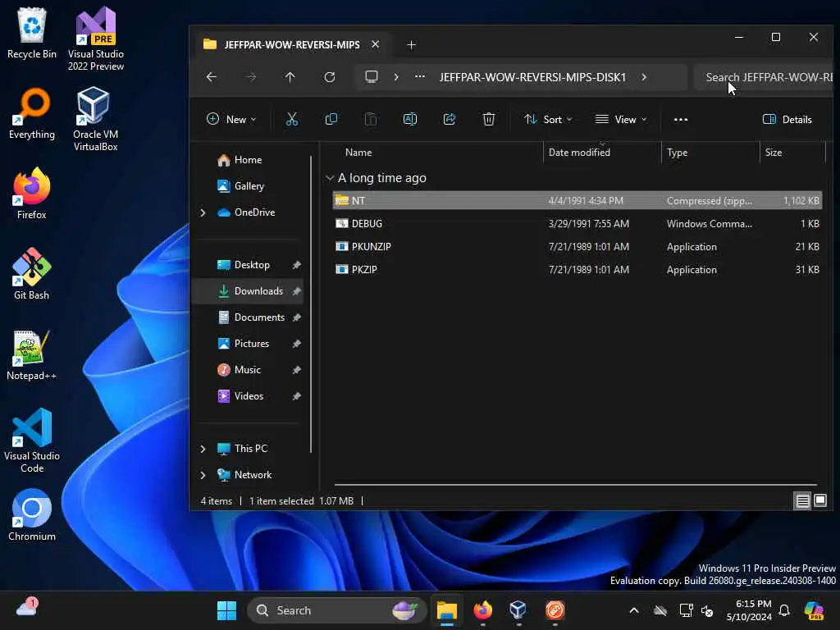Open Visual Studio 2022 Preview desktop icon

96,39
